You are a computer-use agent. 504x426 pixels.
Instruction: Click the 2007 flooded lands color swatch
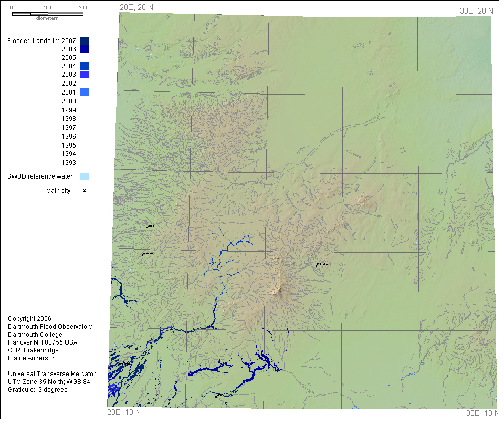point(85,40)
